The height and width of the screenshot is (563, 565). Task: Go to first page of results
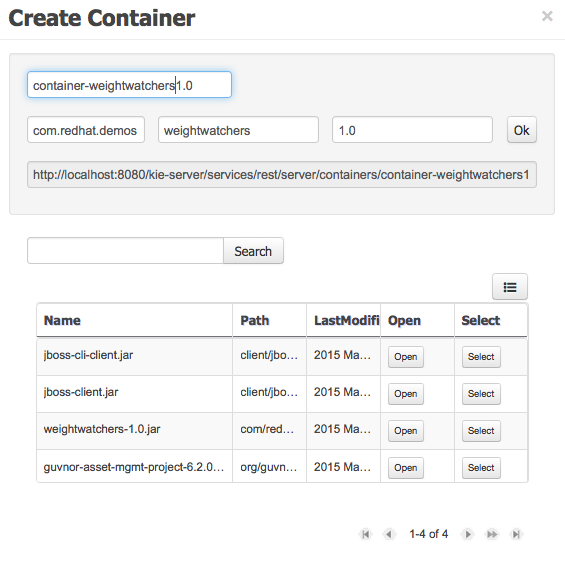pos(365,534)
